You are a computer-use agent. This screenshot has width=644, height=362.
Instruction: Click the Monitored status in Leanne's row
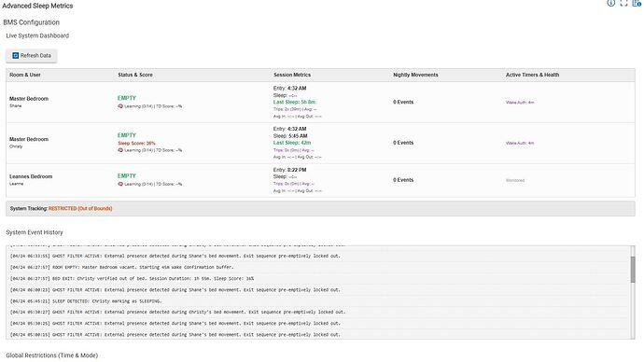(x=515, y=181)
